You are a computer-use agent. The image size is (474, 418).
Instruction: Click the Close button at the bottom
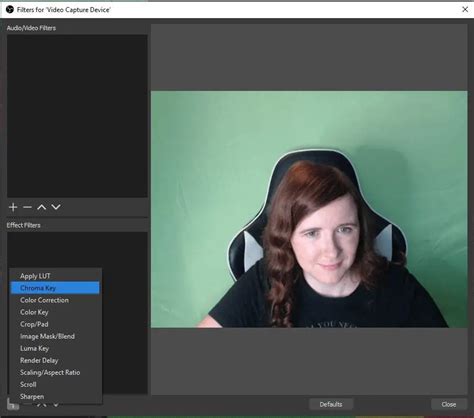click(x=449, y=404)
